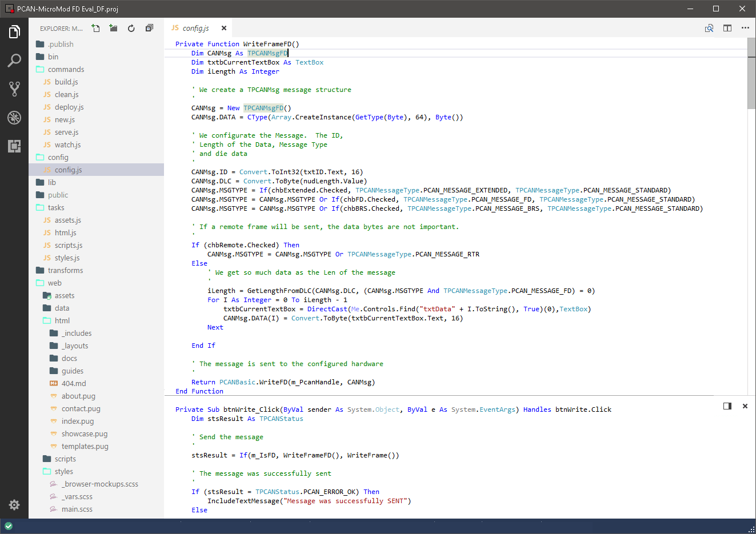The width and height of the screenshot is (756, 534).
Task: Open _browser-mockups.scss file
Action: pyautogui.click(x=96, y=484)
